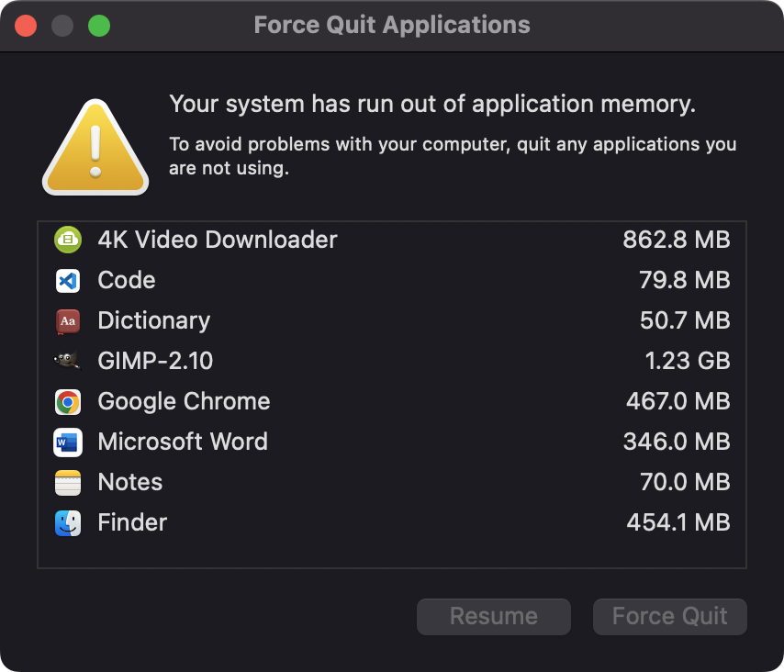This screenshot has height=672, width=784.
Task: Close the Force Quit Applications window
Action: click(26, 26)
